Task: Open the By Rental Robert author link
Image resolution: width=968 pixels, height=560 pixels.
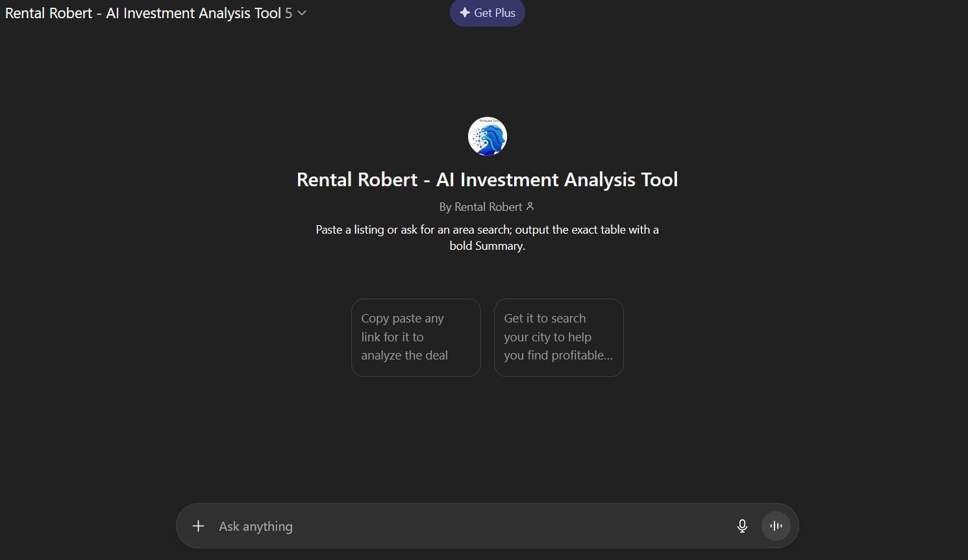Action: click(x=480, y=207)
